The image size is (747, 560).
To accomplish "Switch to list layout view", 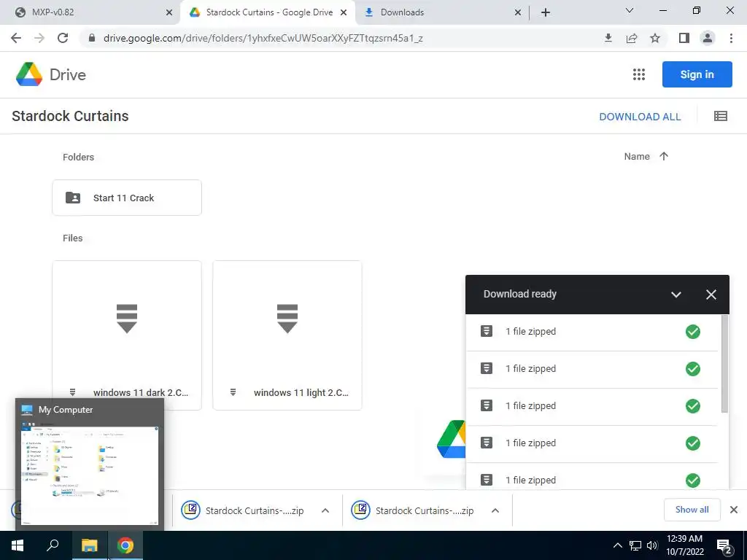I will pos(720,116).
